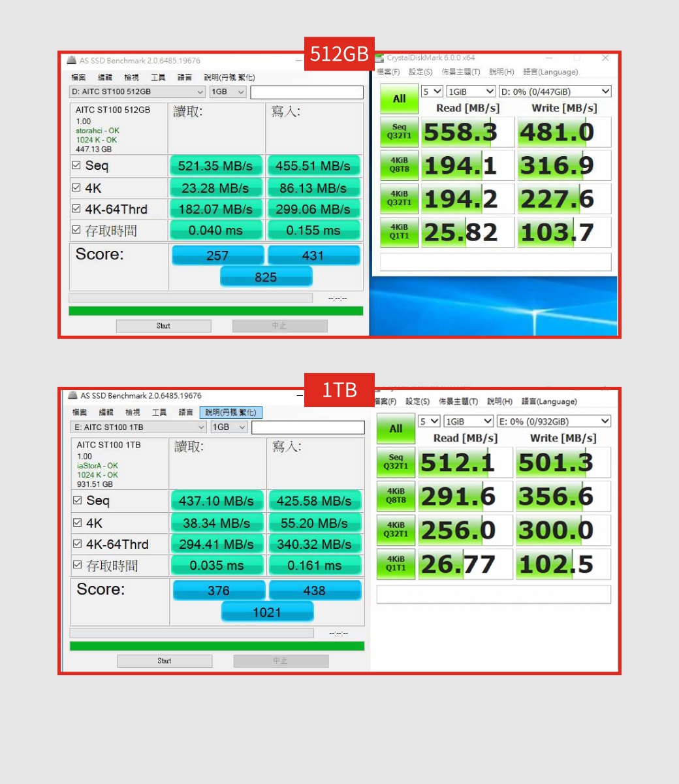Toggle Seq checkbox in 1TB AS SSD window
This screenshot has width=679, height=784.
pos(78,500)
